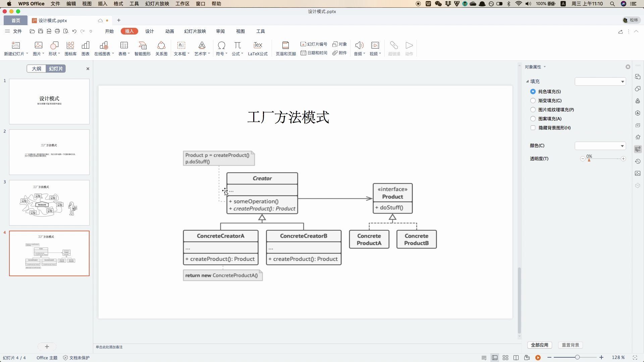This screenshot has height=362, width=644.
Task: Click the 重置背景 reset background button
Action: click(570, 345)
